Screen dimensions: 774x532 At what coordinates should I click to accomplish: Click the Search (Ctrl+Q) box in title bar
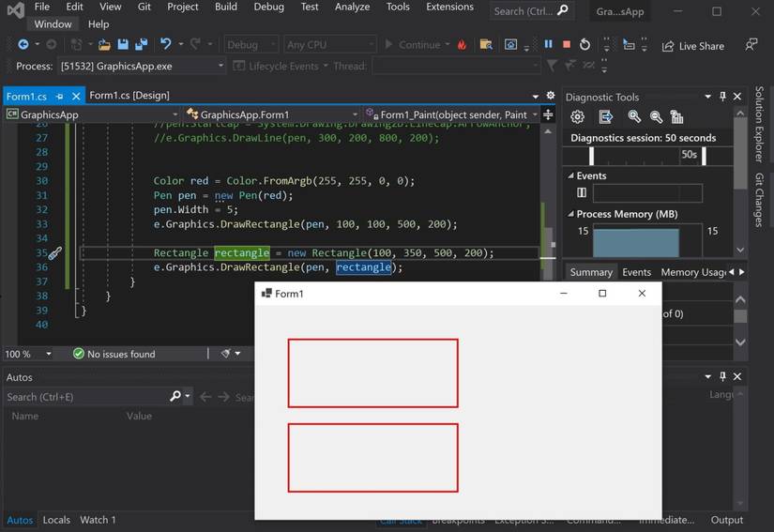pyautogui.click(x=532, y=11)
